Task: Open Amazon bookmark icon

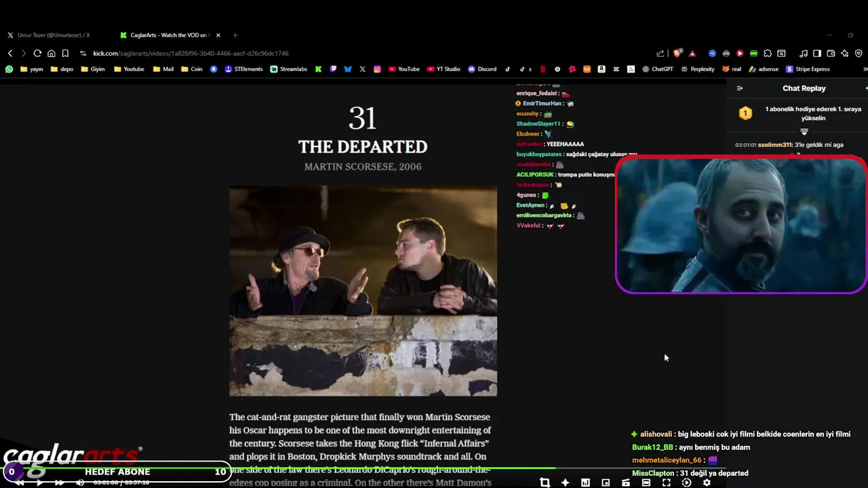Action: coord(601,69)
